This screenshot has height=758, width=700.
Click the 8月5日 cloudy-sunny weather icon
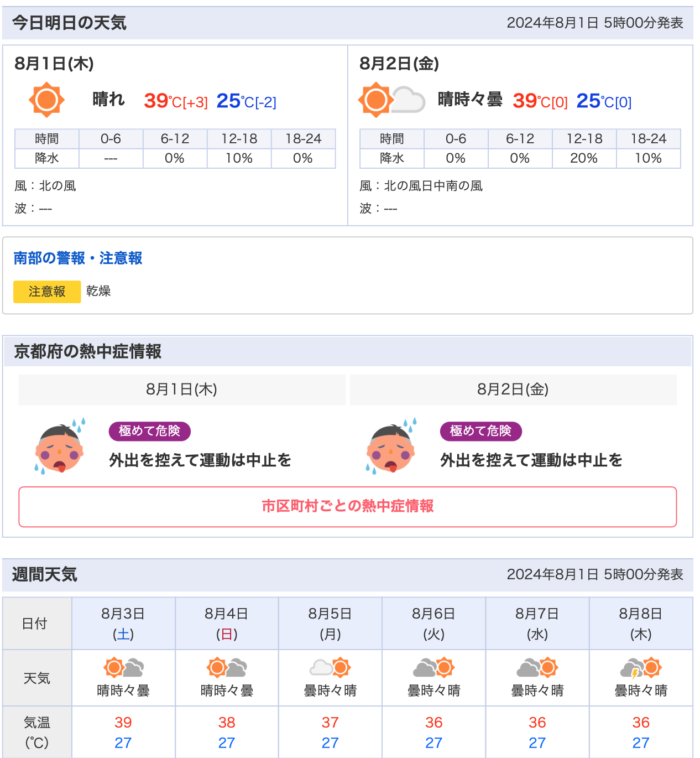coord(330,668)
